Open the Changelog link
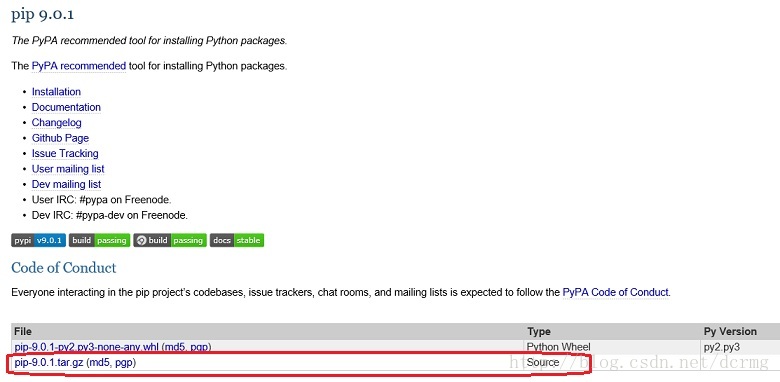The image size is (780, 382). coord(57,123)
